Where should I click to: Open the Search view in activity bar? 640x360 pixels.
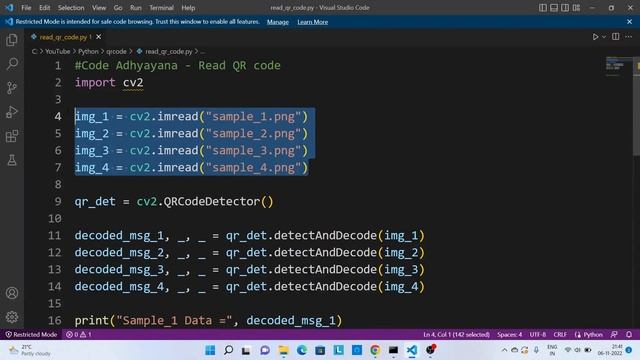click(x=12, y=64)
